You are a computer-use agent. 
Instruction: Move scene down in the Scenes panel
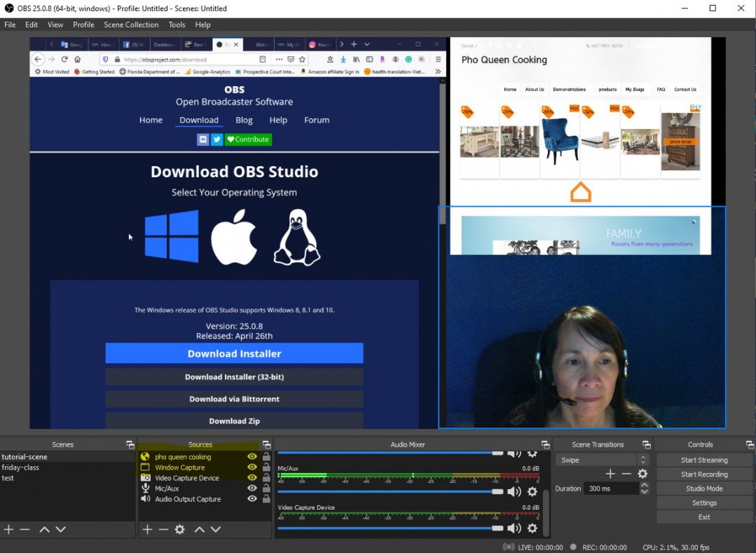click(61, 529)
